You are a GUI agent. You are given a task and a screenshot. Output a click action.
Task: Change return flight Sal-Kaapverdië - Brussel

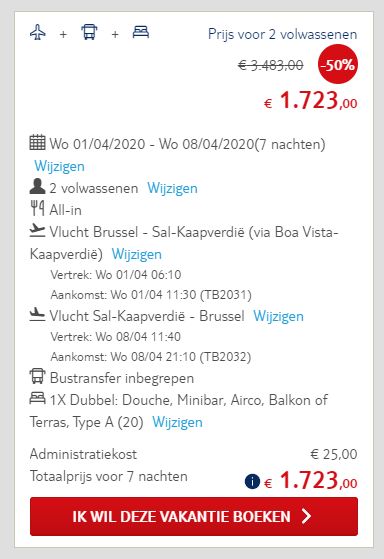278,316
